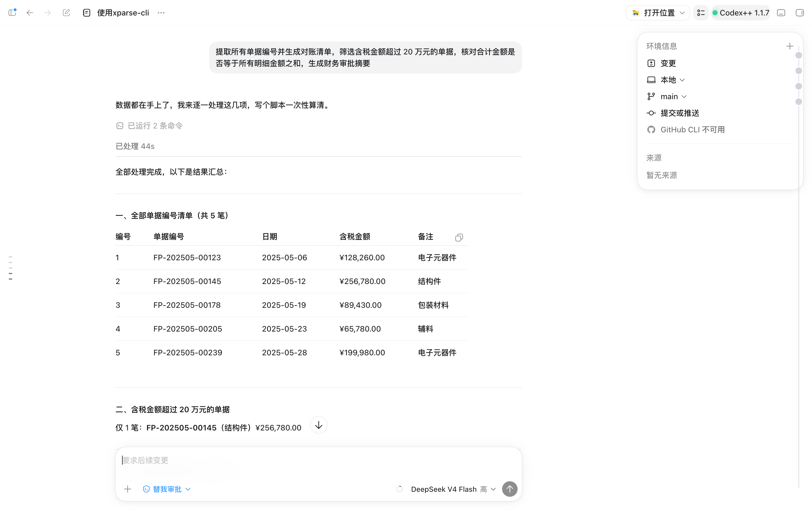This screenshot has height=510, width=812.
Task: Toggle the bottom panel layout icon
Action: tap(781, 13)
